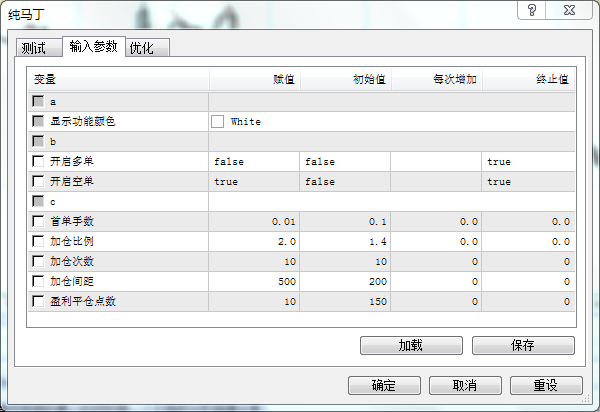The height and width of the screenshot is (412, 600).
Task: Check the 盈利平仓点数 checkbox
Action: coord(38,301)
